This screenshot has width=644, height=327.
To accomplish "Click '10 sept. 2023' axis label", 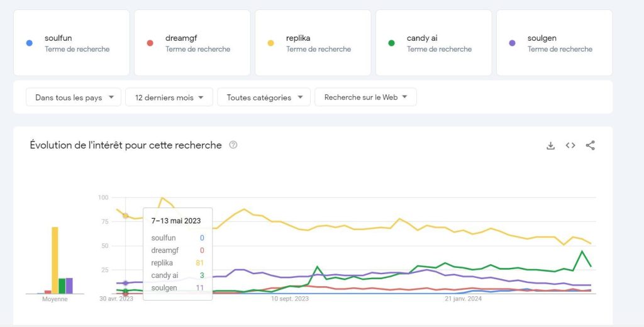I will click(x=289, y=299).
